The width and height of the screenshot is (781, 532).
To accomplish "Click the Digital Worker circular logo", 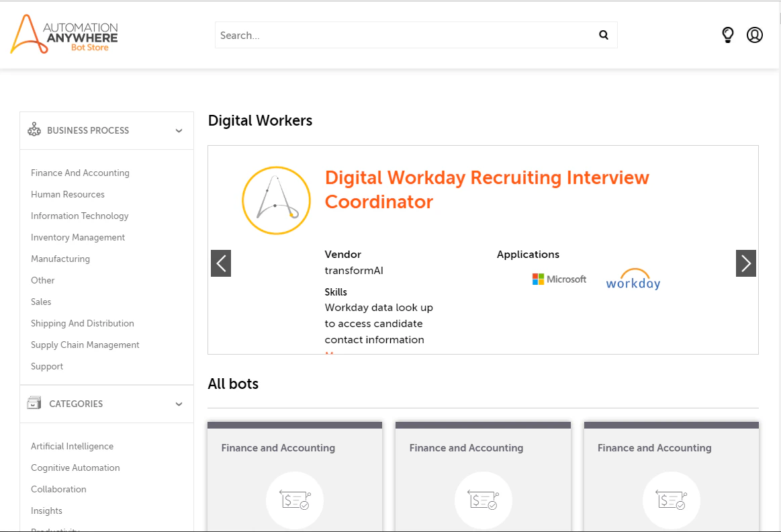I will coord(276,200).
